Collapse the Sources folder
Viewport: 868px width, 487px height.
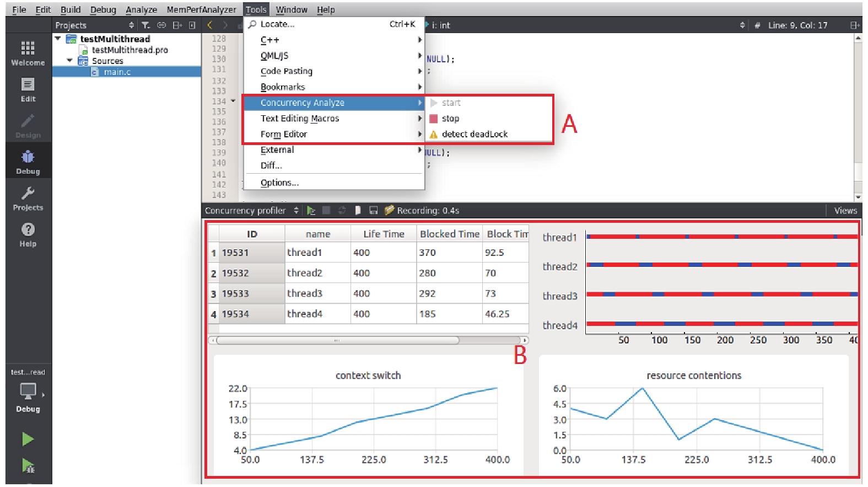tap(69, 61)
